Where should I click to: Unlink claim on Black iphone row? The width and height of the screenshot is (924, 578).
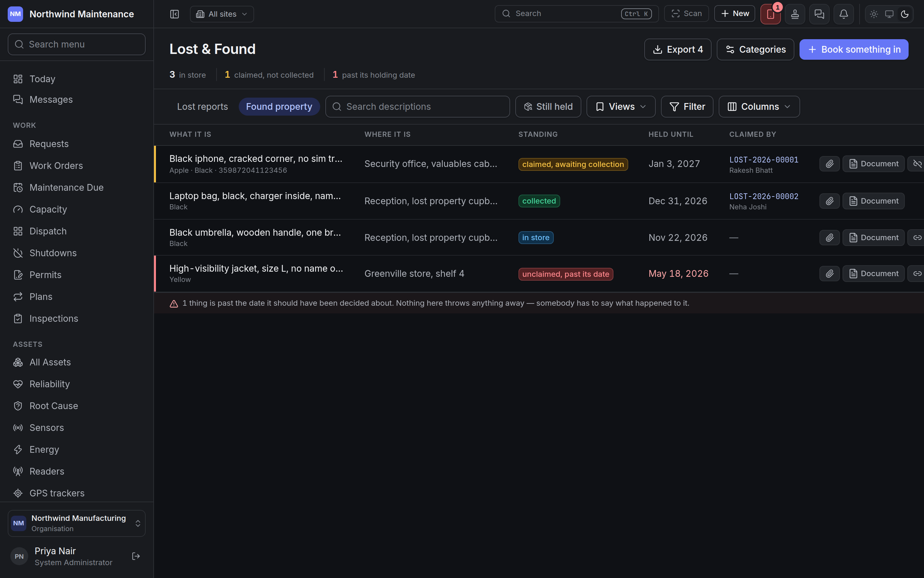(x=917, y=164)
